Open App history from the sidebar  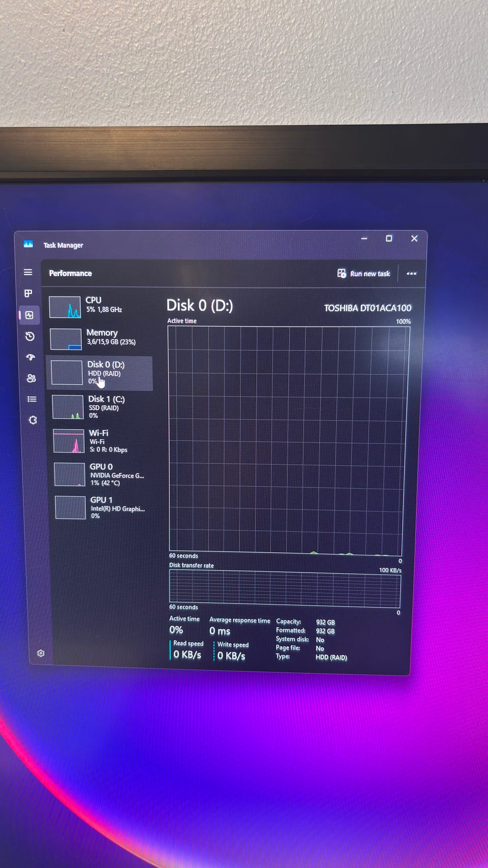pos(30,336)
